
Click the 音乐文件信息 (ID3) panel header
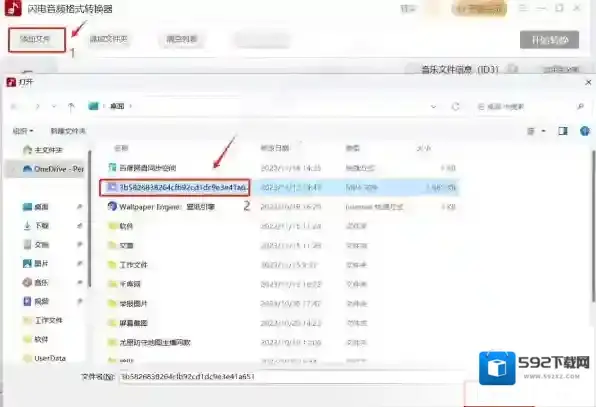(x=460, y=70)
